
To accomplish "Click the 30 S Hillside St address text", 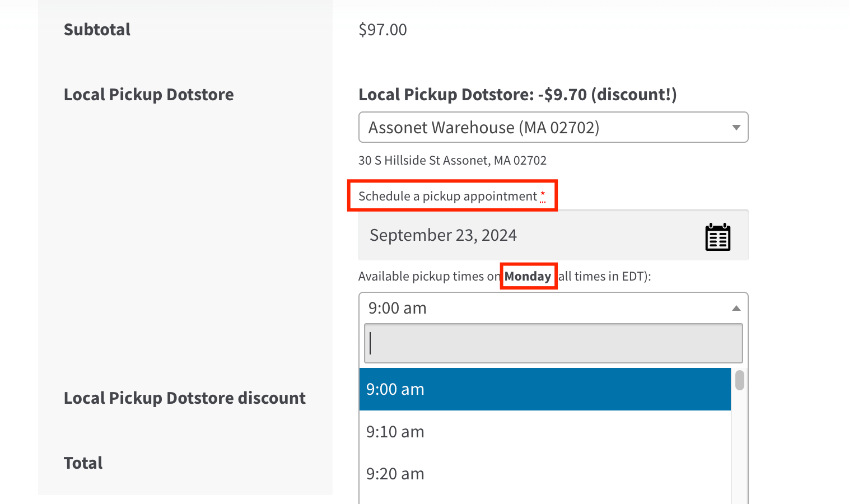I will (453, 160).
